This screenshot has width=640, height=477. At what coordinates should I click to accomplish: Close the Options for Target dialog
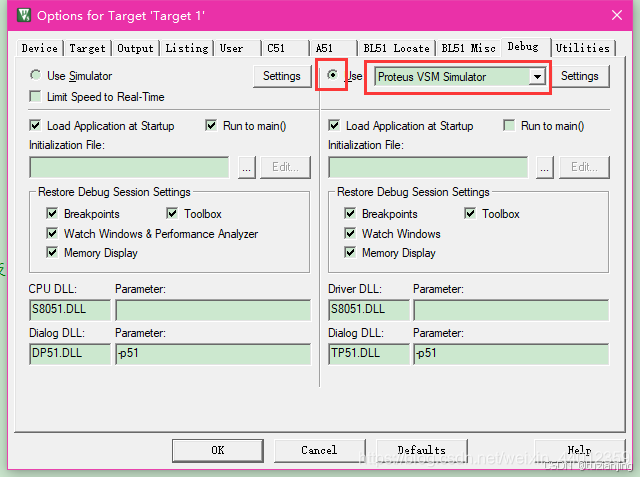617,16
